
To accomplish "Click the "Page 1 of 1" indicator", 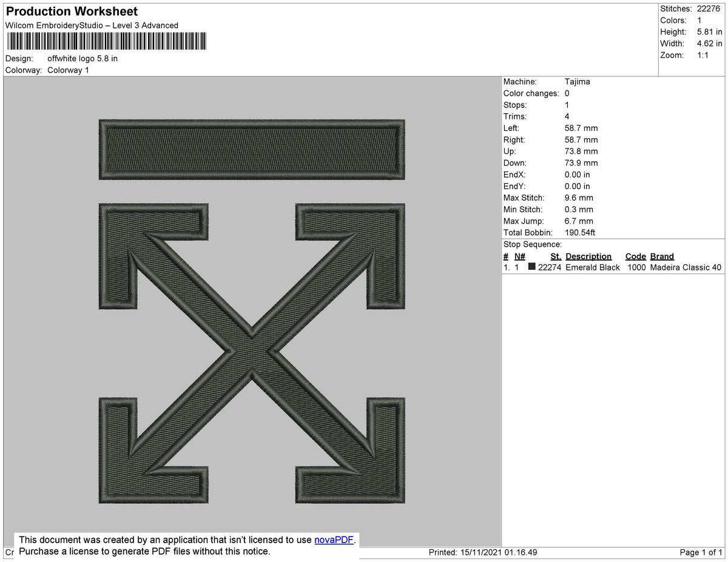I will point(701,552).
